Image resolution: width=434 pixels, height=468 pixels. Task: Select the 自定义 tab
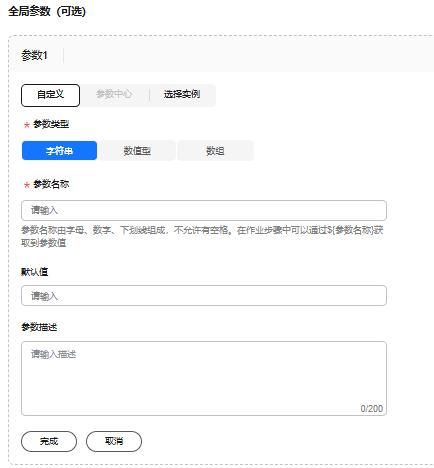pyautogui.click(x=50, y=95)
